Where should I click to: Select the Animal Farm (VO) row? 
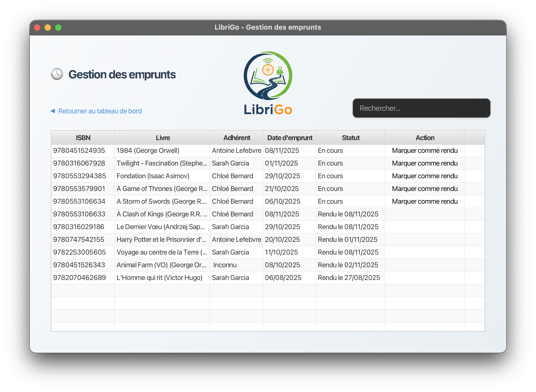161,265
